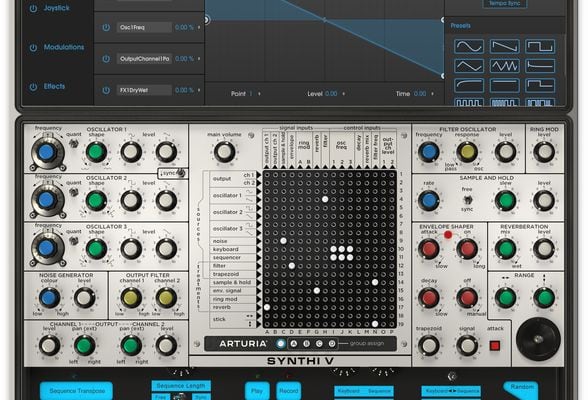Click the Noise Generator blue colour knob
This screenshot has height=400, width=588.
(x=49, y=298)
